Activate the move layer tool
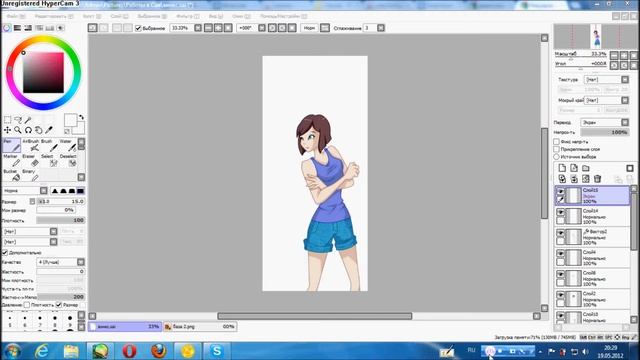Viewport: 640px width, 360px height. (x=7, y=130)
